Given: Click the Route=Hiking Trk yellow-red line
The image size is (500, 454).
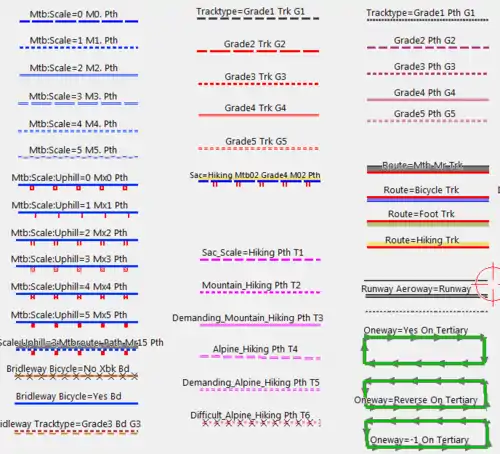Looking at the screenshot, I should 428,245.
